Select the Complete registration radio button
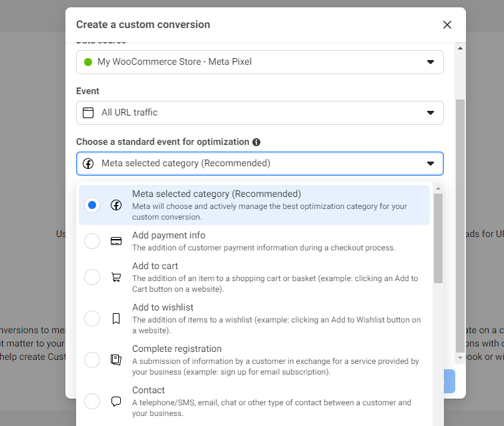 click(92, 360)
